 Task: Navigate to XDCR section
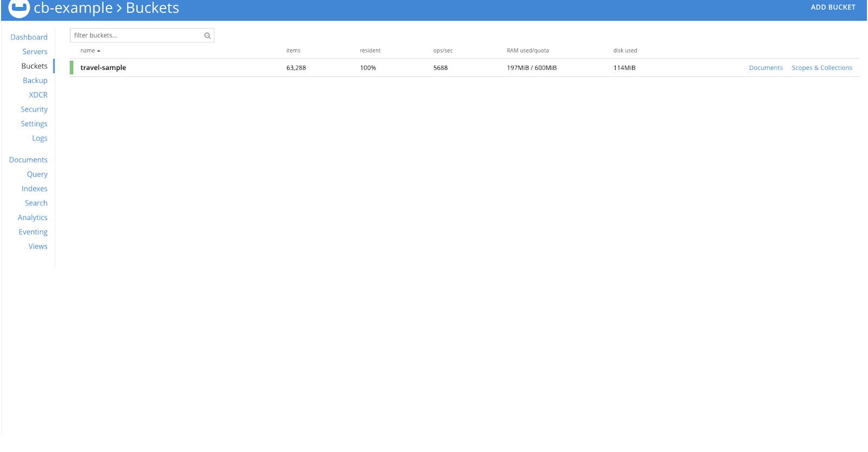pyautogui.click(x=38, y=95)
